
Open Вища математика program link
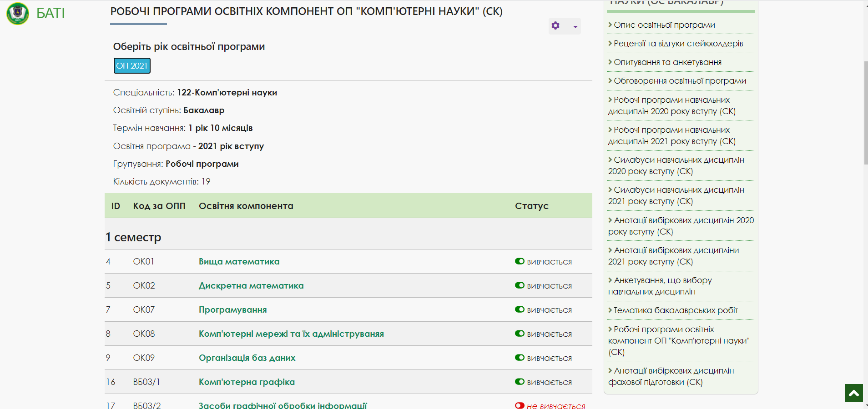tap(239, 261)
